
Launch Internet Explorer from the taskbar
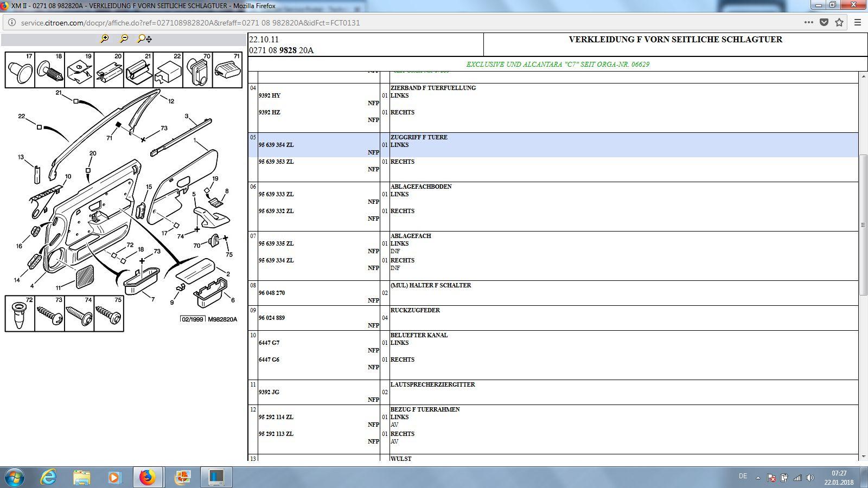click(x=49, y=477)
